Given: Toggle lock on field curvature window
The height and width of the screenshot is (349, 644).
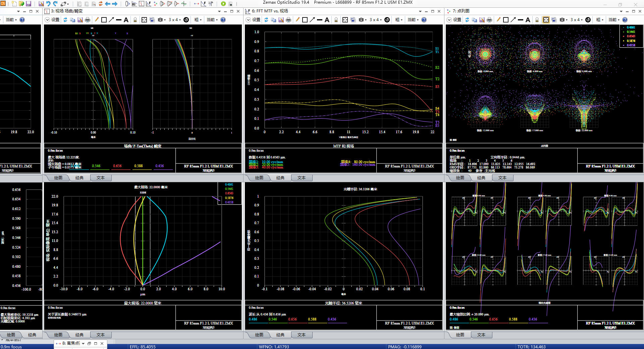Looking at the screenshot, I should tap(135, 20).
